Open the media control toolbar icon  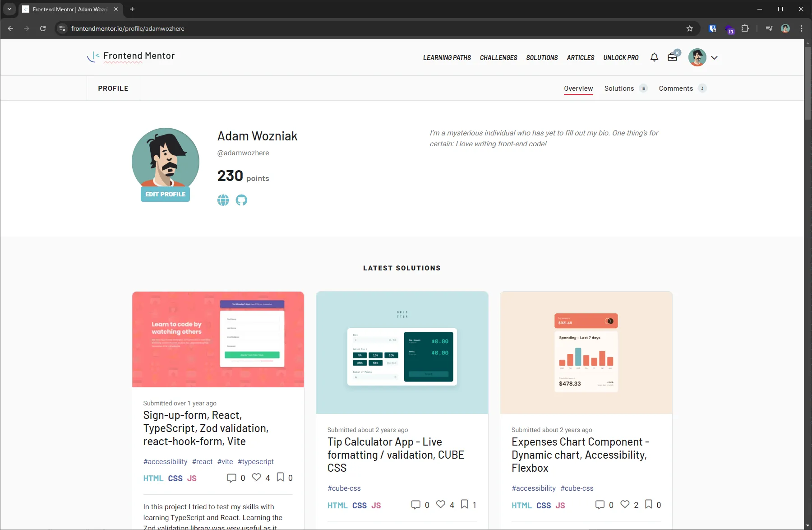(769, 28)
